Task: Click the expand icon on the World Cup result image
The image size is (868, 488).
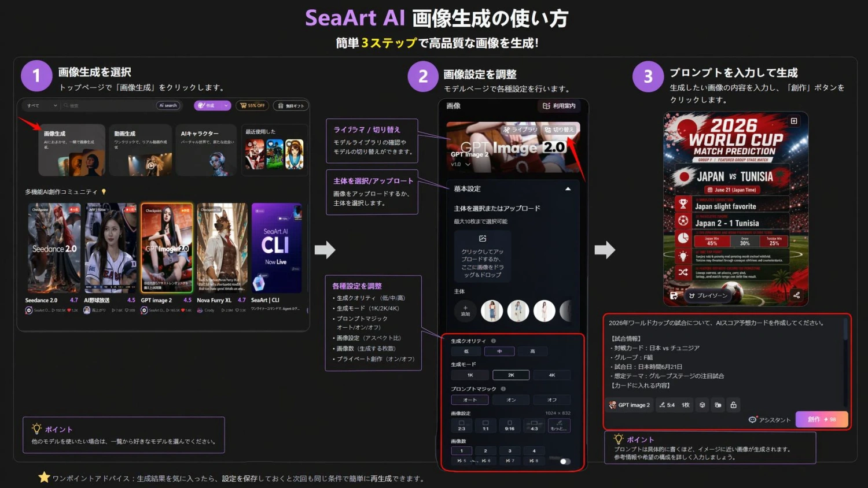Action: point(794,121)
